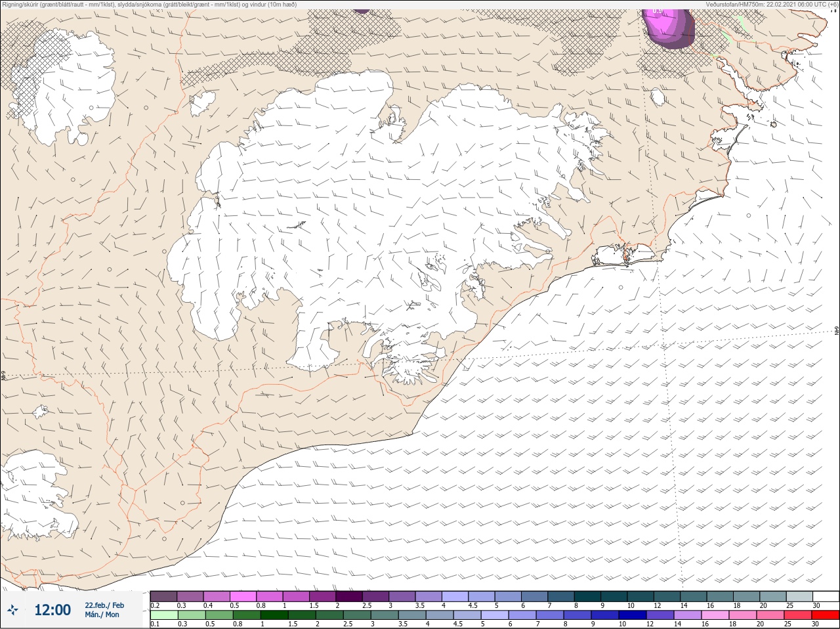Click the '30' value in the upper legend

click(816, 605)
